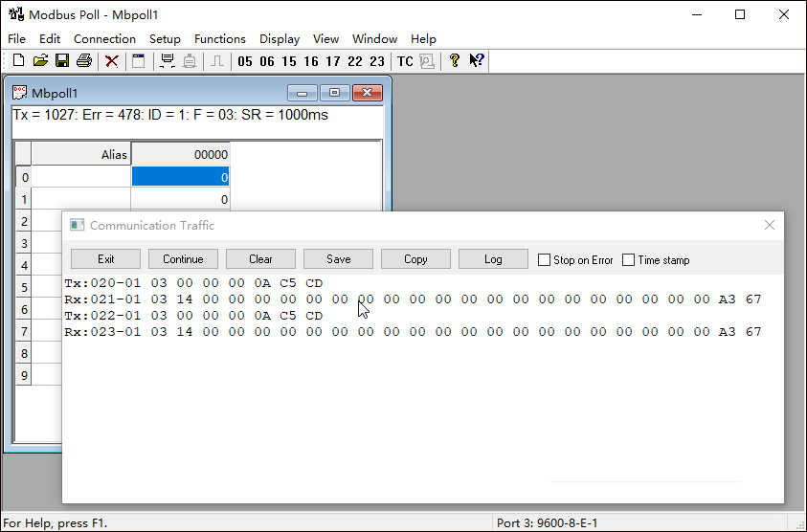The width and height of the screenshot is (807, 532).
Task: Click the 00000 column header
Action: point(180,154)
